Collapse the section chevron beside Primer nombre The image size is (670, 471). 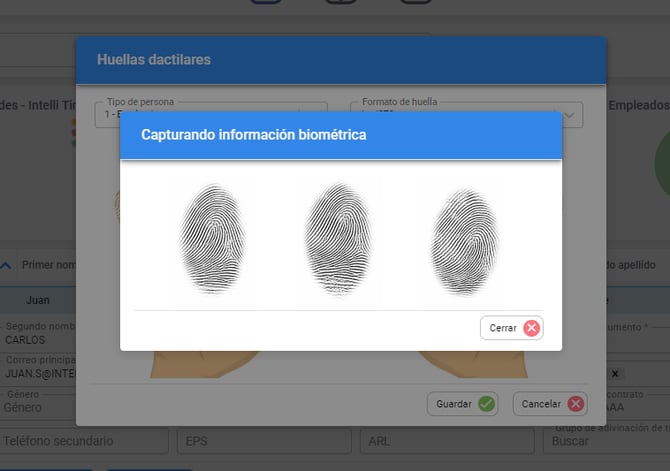point(7,265)
